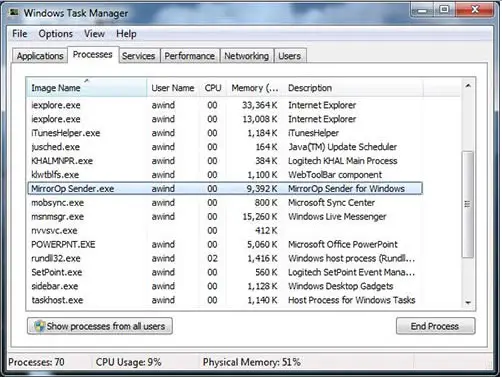
Task: Select the mobsync.exe process
Action: [225, 202]
